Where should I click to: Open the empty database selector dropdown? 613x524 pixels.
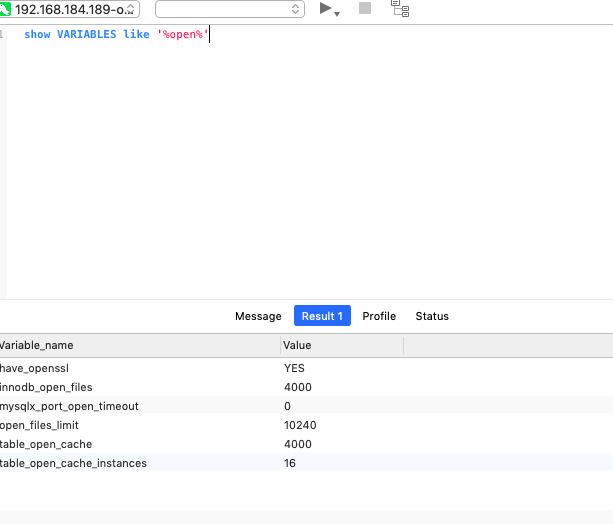tap(230, 9)
